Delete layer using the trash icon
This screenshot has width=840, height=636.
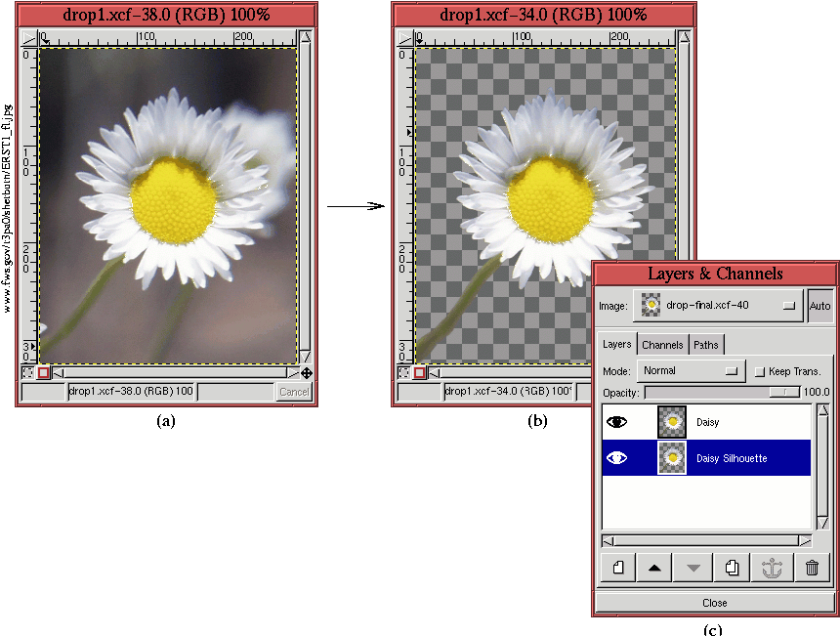(811, 568)
